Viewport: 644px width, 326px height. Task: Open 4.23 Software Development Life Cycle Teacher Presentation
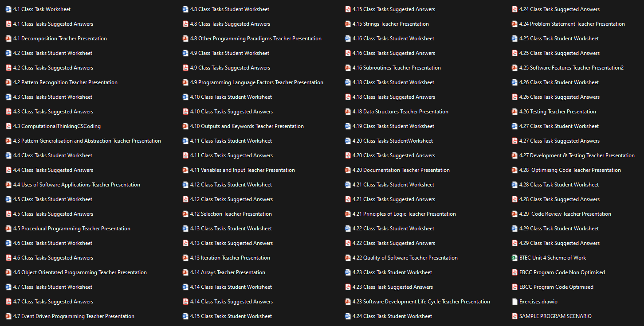point(421,301)
